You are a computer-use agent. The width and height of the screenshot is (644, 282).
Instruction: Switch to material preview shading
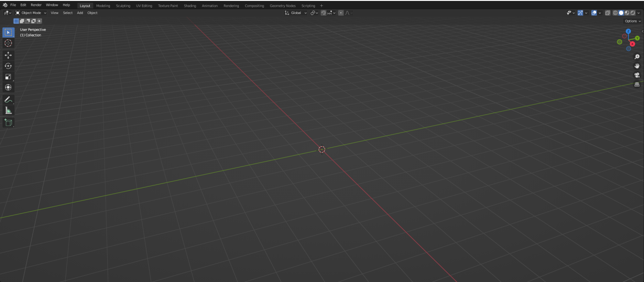click(627, 13)
